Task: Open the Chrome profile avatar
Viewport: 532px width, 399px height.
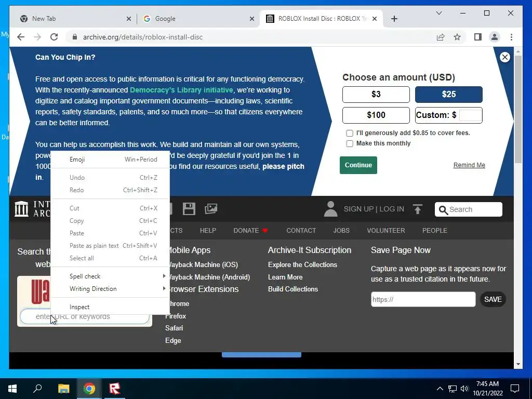Action: [495, 37]
